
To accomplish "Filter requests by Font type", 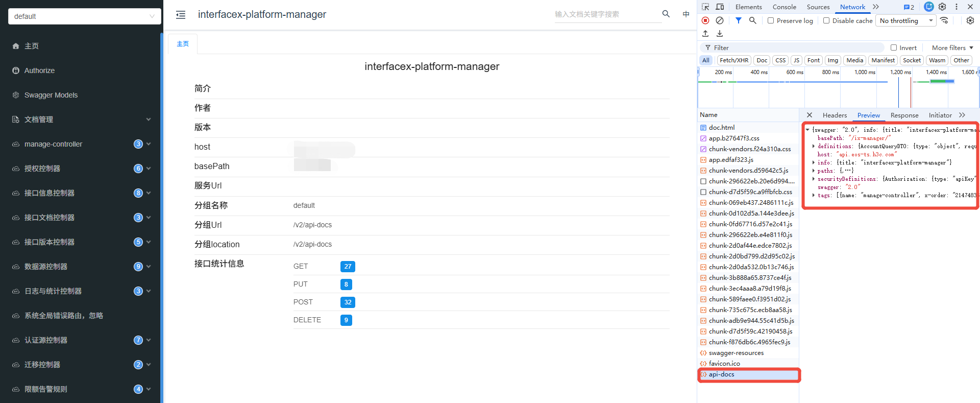I will 814,60.
